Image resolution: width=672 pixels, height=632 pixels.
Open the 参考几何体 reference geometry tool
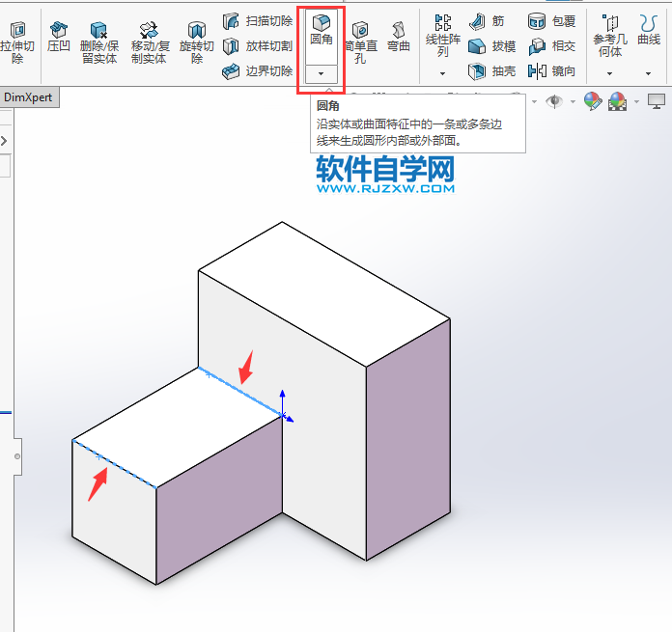[x=610, y=36]
